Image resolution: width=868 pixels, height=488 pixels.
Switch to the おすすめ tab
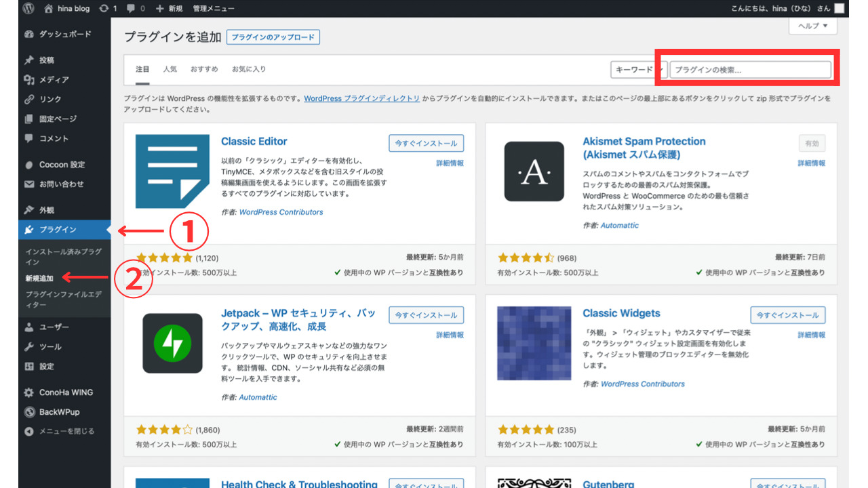204,69
